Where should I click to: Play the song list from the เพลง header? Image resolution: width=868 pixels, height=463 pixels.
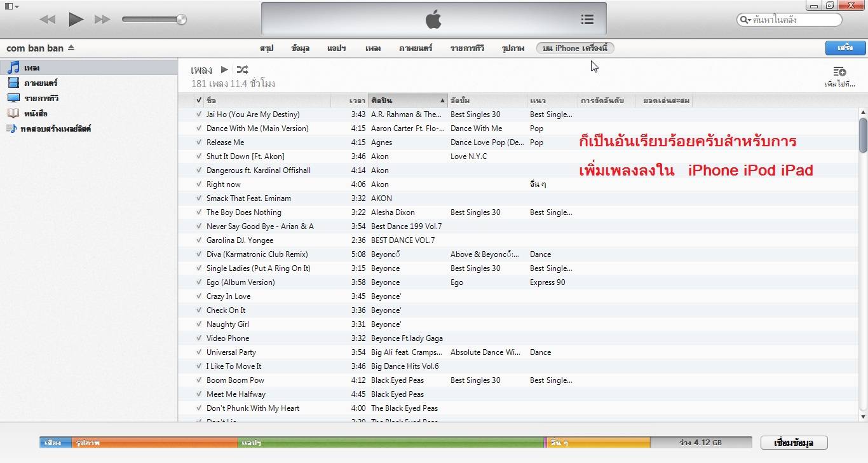tap(224, 69)
